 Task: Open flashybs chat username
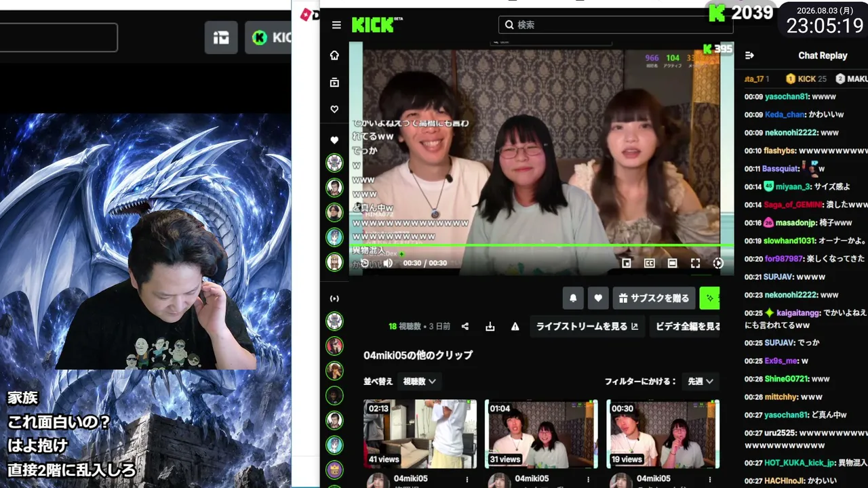tap(781, 150)
